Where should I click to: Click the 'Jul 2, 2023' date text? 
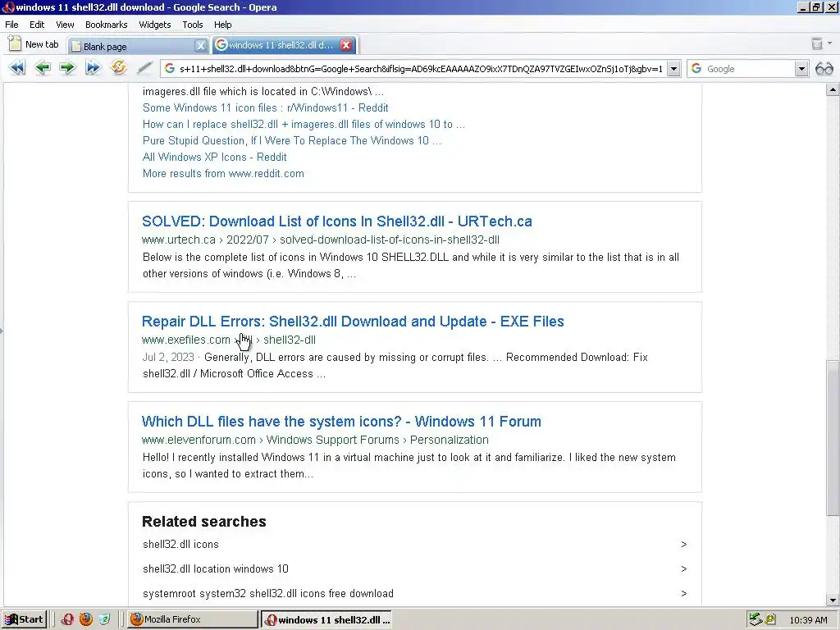point(168,358)
